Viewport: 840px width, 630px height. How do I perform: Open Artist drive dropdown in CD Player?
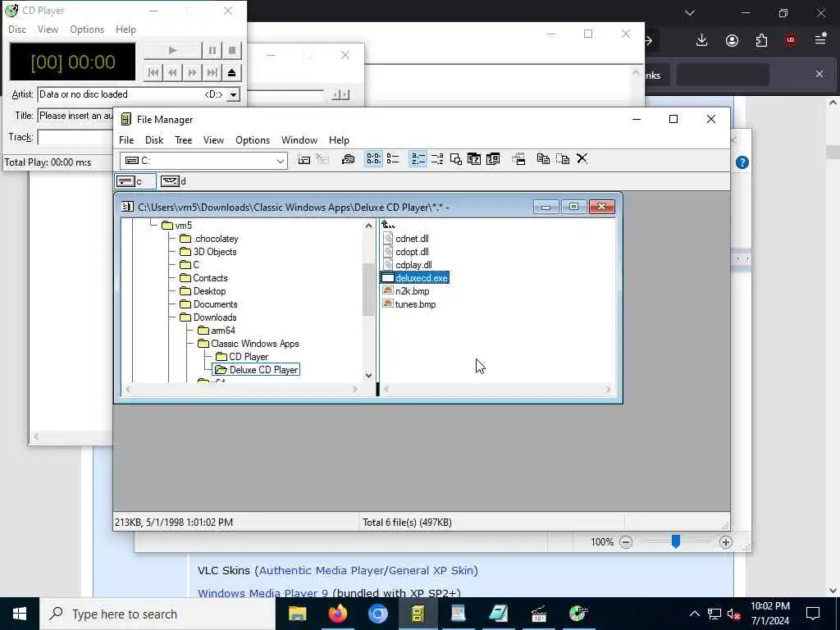(233, 95)
